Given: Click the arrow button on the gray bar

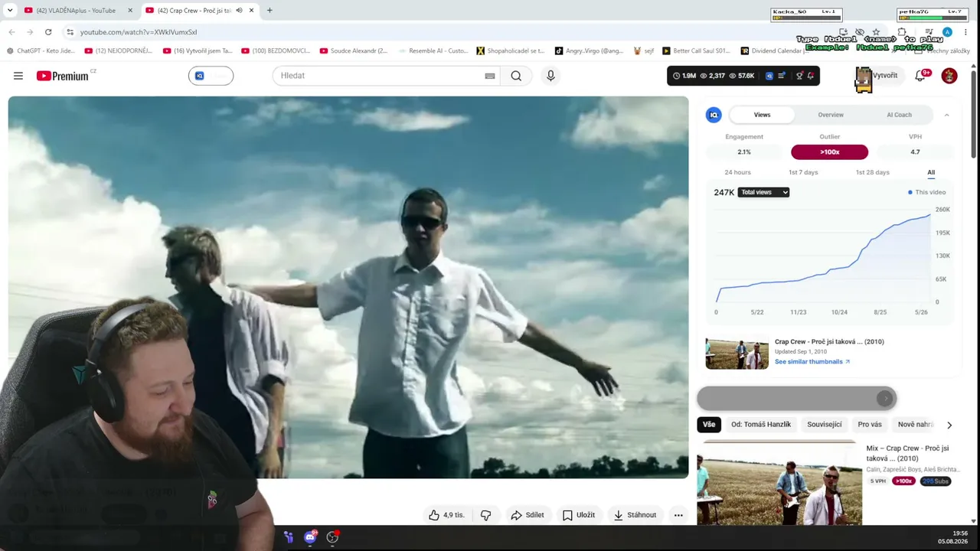Looking at the screenshot, I should 885,398.
